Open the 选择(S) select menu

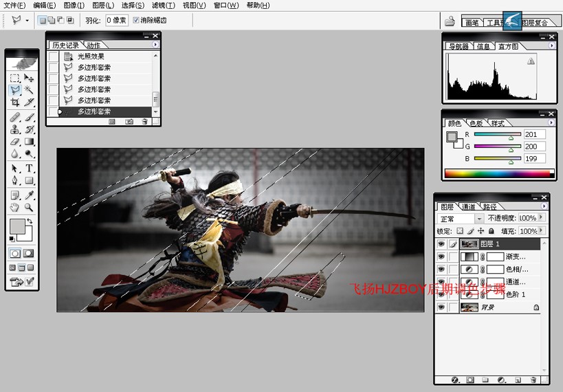click(x=133, y=6)
